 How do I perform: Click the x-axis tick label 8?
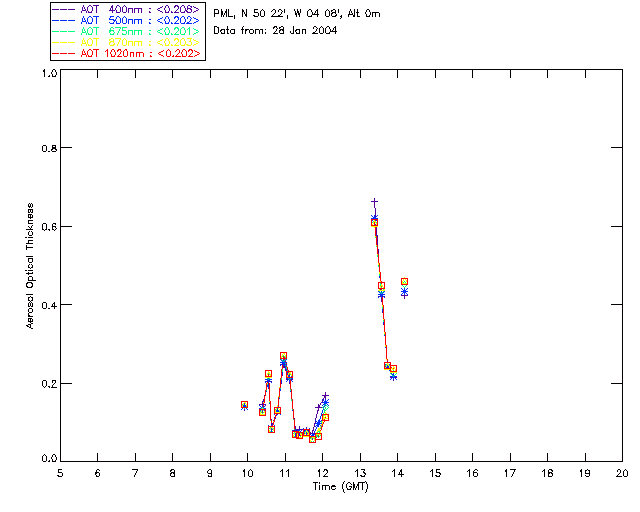pos(173,473)
